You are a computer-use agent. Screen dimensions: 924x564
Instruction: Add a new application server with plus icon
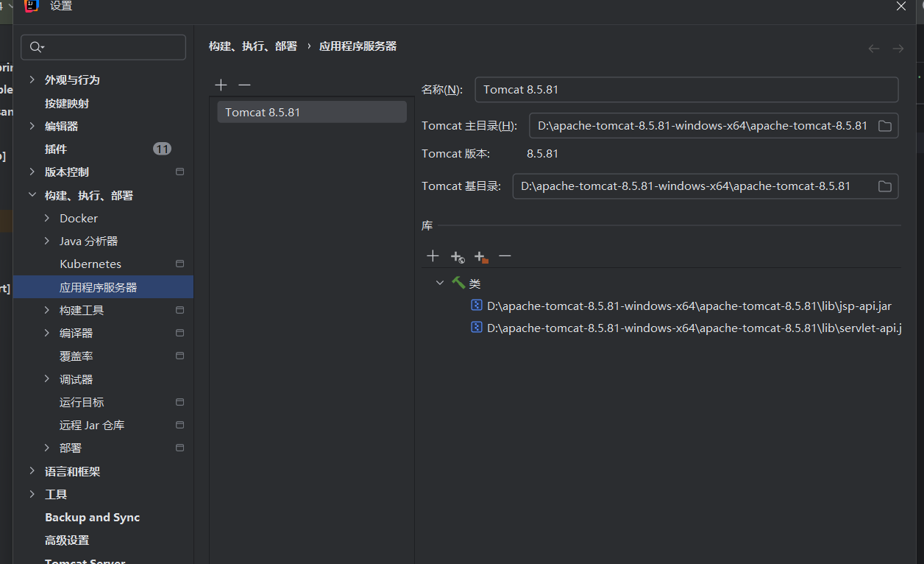(221, 85)
